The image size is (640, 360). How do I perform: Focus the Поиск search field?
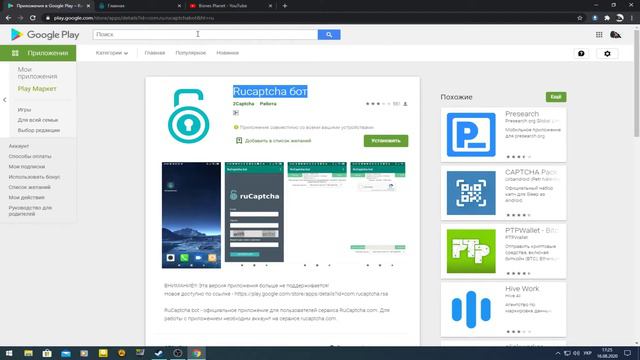tap(205, 35)
